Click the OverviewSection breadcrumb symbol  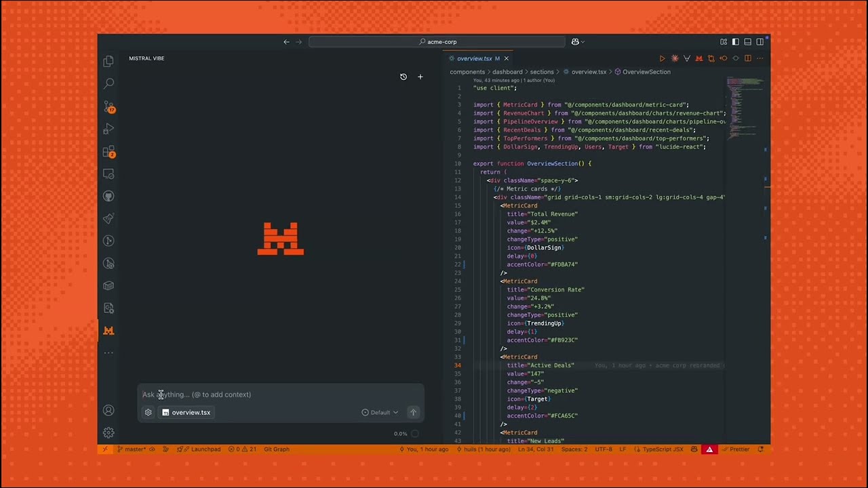(x=642, y=72)
